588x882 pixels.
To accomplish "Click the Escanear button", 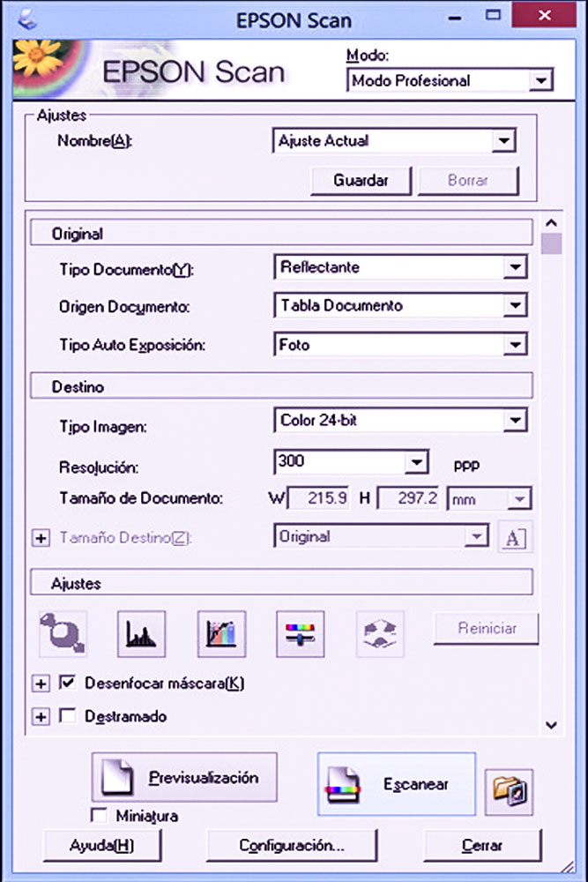I will tap(397, 784).
